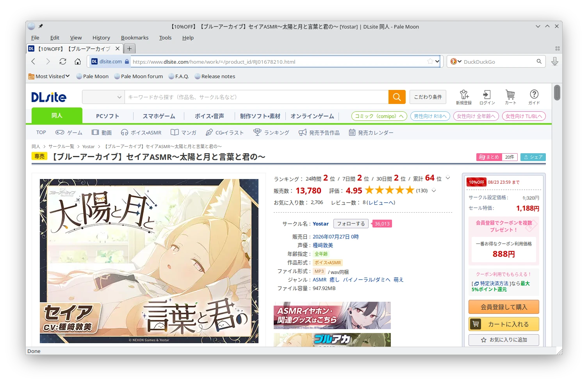
Task: Open the オンラインゲーム tab
Action: 312,116
